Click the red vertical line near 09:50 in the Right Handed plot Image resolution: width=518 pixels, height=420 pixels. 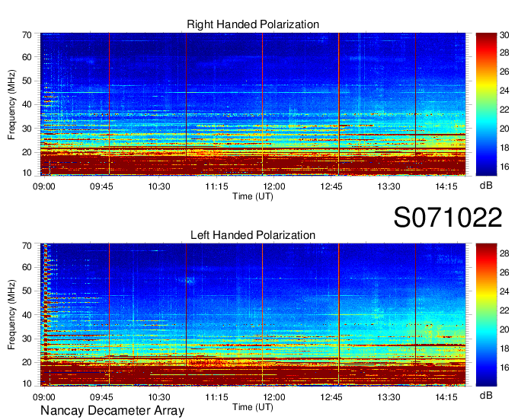[x=110, y=104]
